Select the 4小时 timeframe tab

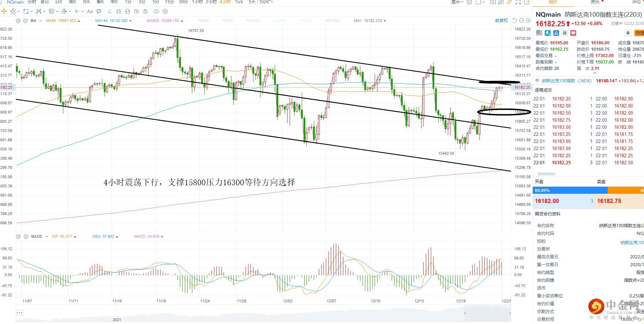(225, 2)
